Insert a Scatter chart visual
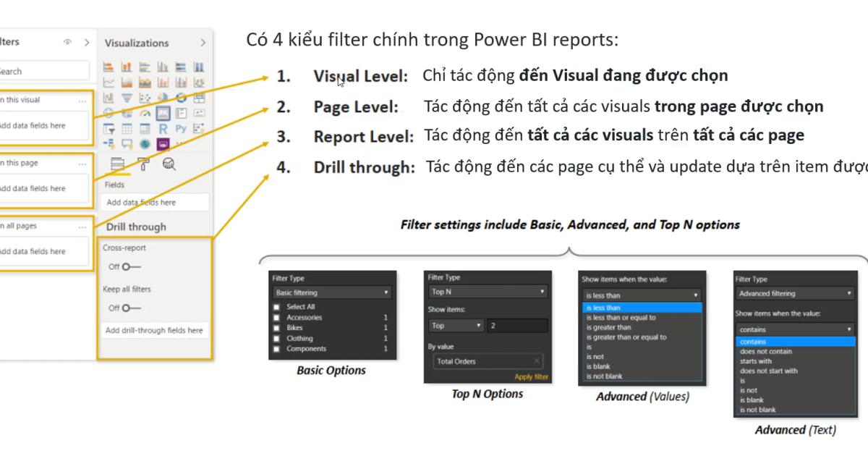The width and height of the screenshot is (868, 456). [x=145, y=98]
